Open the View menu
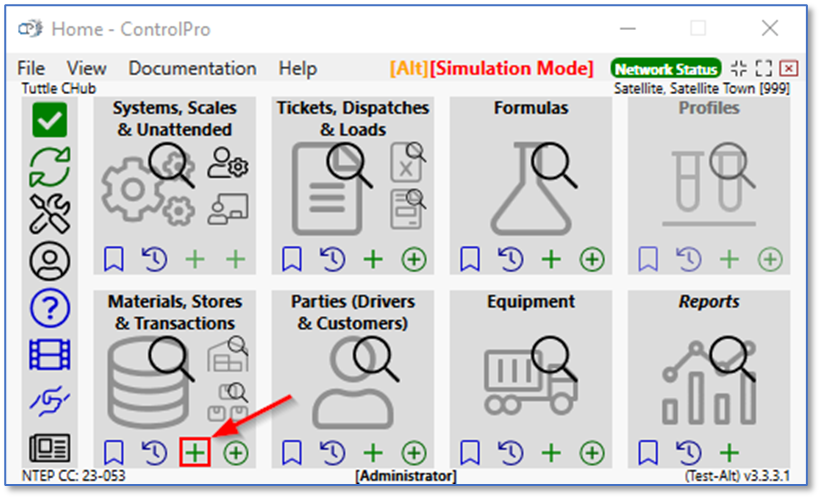 pyautogui.click(x=86, y=69)
